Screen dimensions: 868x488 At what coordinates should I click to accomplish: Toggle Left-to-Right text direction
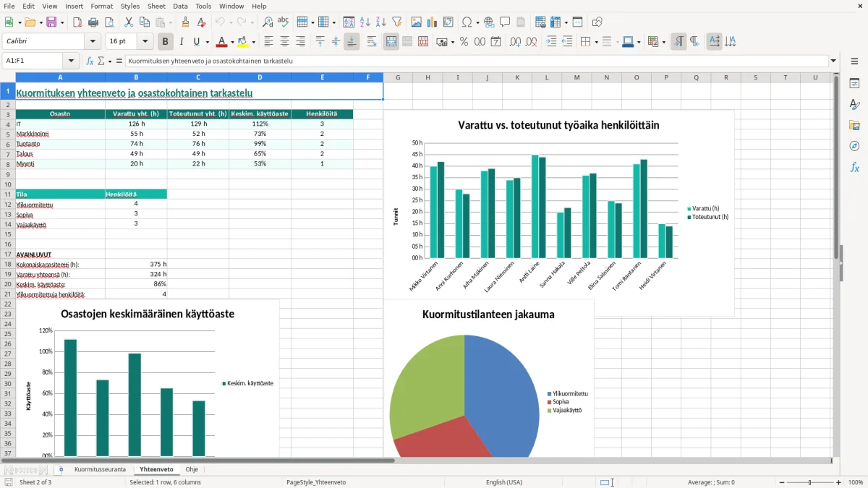coord(678,42)
